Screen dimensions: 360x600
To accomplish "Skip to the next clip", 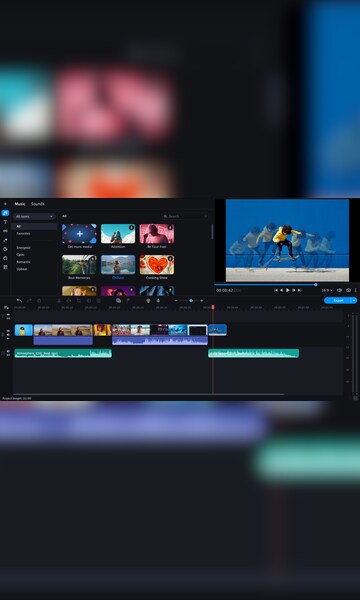I will click(300, 290).
